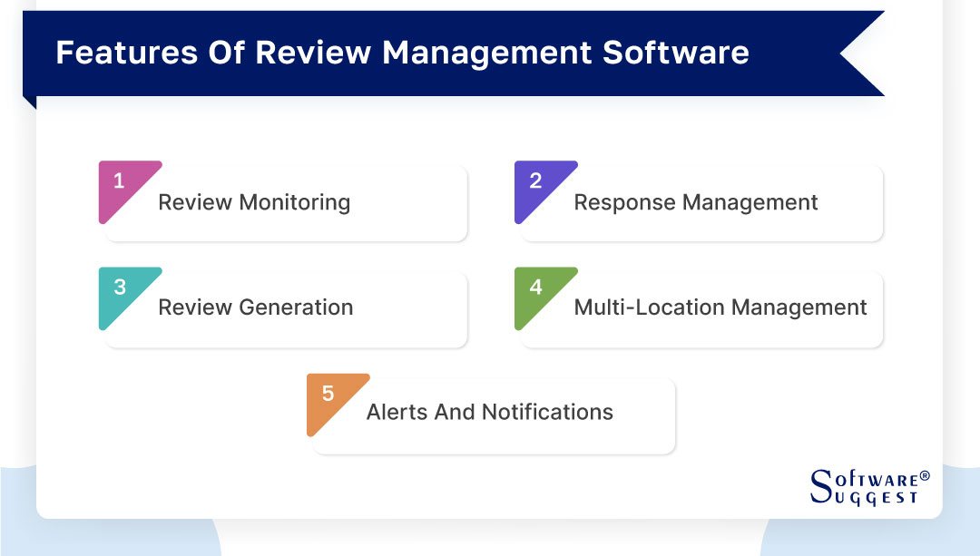Click the Review Generation text label
980x556 pixels.
pos(256,307)
